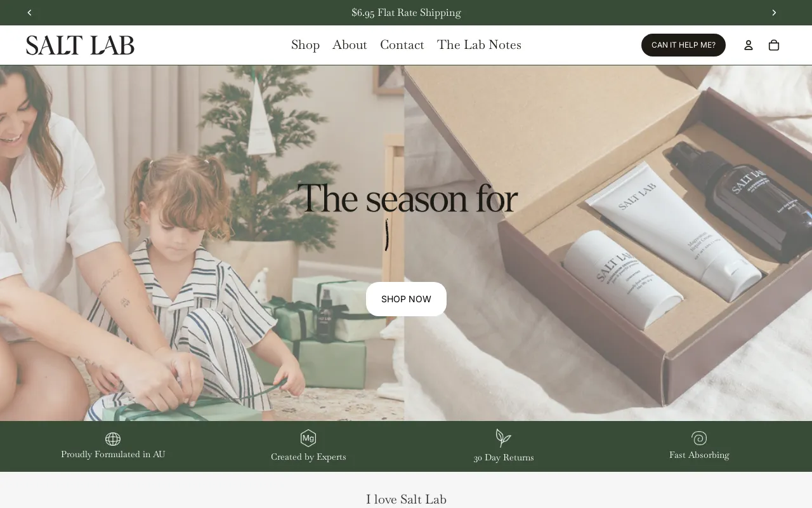Click the $6.95 Flat Rate Shipping banner
Screen dimensions: 812x508
point(406,13)
